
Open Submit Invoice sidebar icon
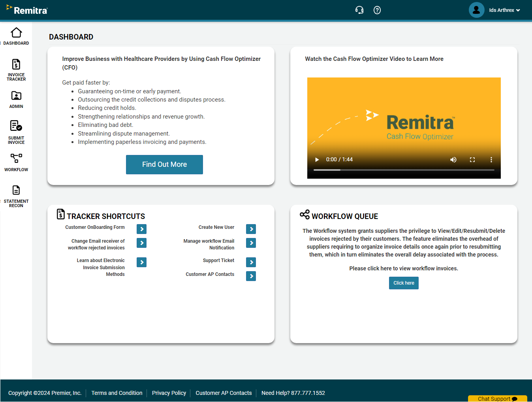16,126
